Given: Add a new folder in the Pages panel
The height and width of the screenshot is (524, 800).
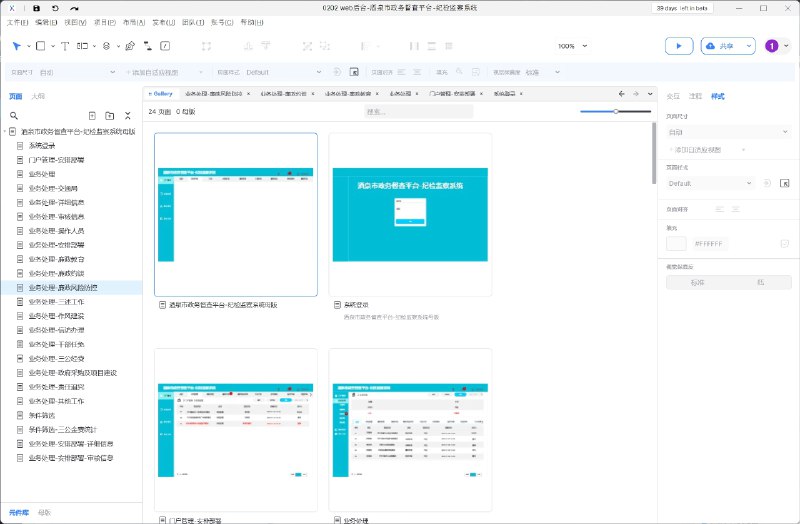Looking at the screenshot, I should (110, 116).
